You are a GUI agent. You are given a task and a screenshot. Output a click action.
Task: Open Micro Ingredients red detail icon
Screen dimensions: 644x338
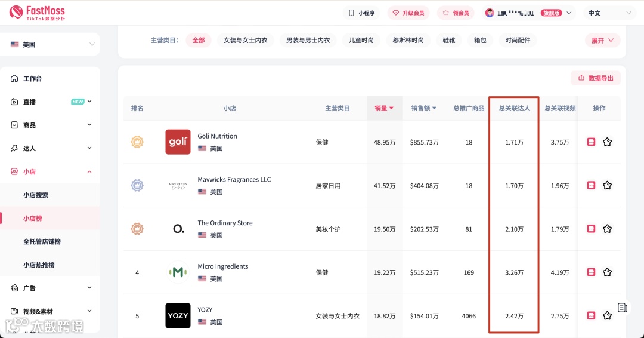591,272
